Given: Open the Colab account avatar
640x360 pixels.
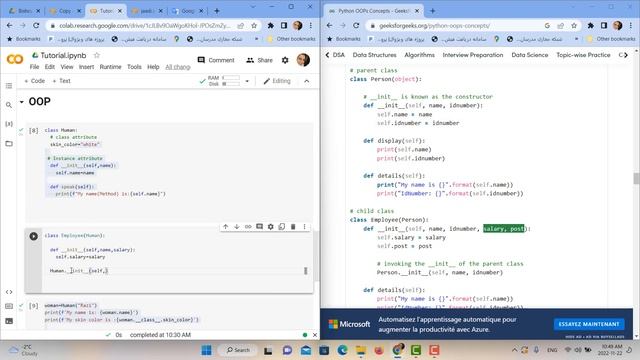Looking at the screenshot, I should (303, 60).
